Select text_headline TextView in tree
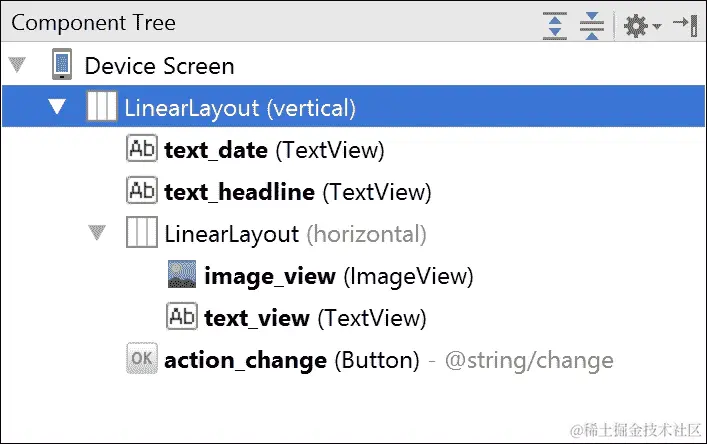This screenshot has height=444, width=707. 239,192
